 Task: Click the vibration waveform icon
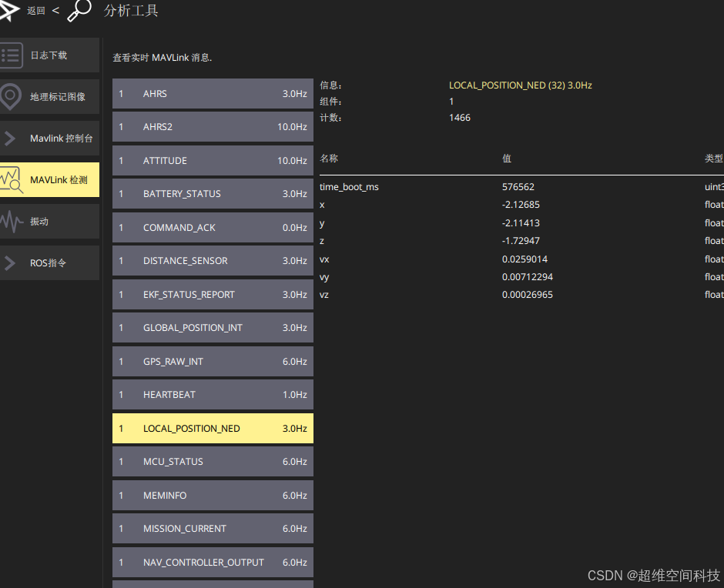[x=11, y=222]
